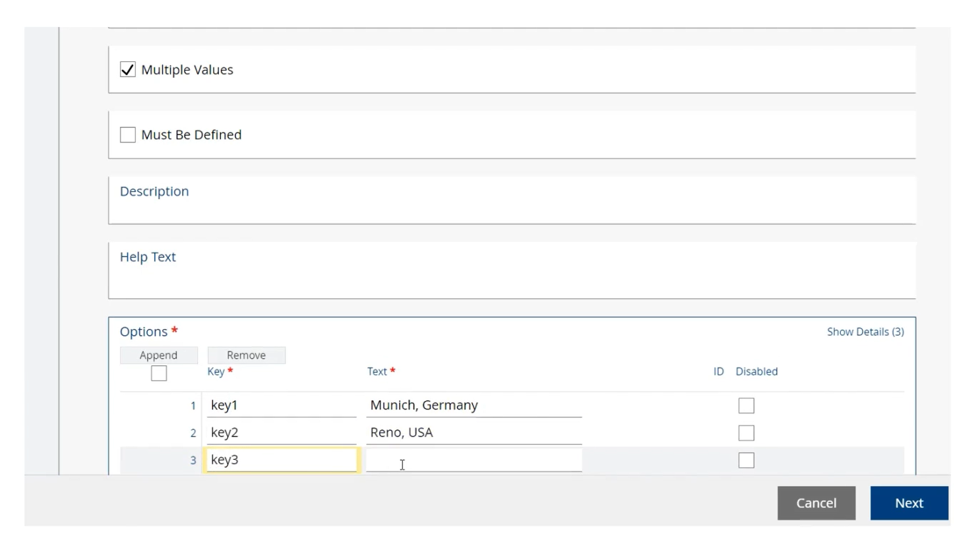Select all option rows via header checkbox
The height and width of the screenshot is (552, 980).
[158, 373]
